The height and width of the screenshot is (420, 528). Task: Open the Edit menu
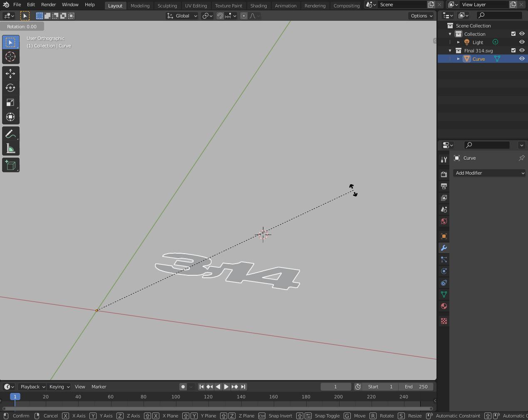coord(31,5)
